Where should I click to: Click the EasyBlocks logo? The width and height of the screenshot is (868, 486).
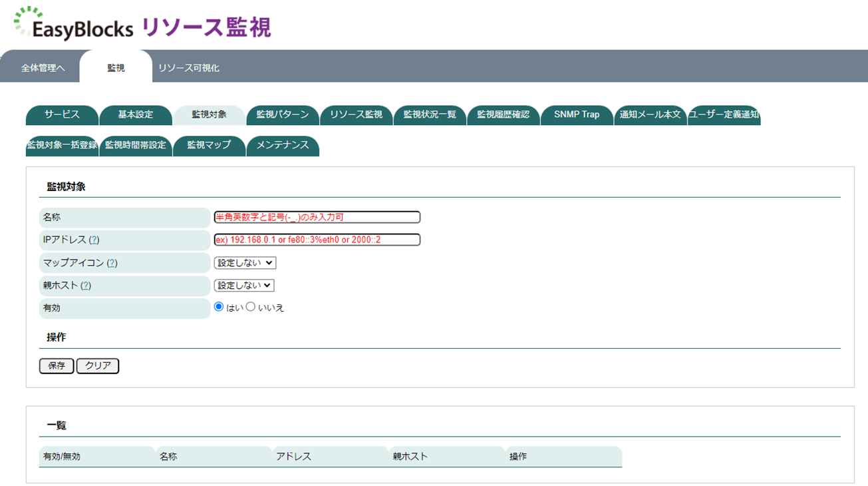tap(73, 25)
